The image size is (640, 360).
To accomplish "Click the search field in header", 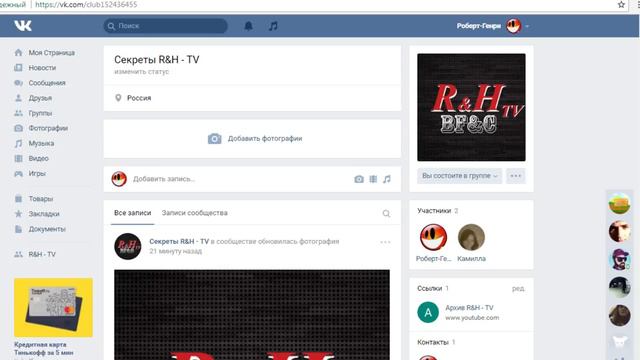I will pos(165,26).
